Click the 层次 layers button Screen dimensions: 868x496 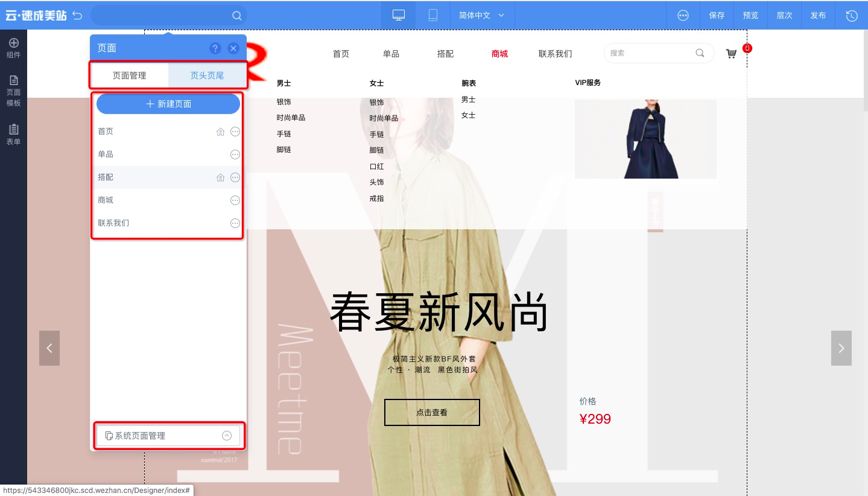pyautogui.click(x=784, y=15)
